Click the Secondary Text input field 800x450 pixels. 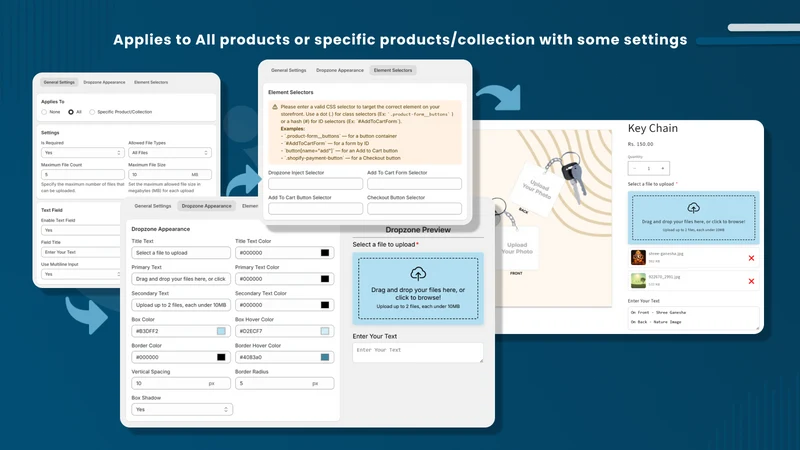click(181, 305)
